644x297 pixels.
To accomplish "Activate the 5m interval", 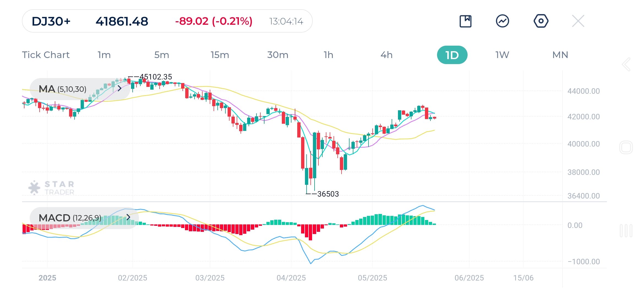I will tap(162, 55).
